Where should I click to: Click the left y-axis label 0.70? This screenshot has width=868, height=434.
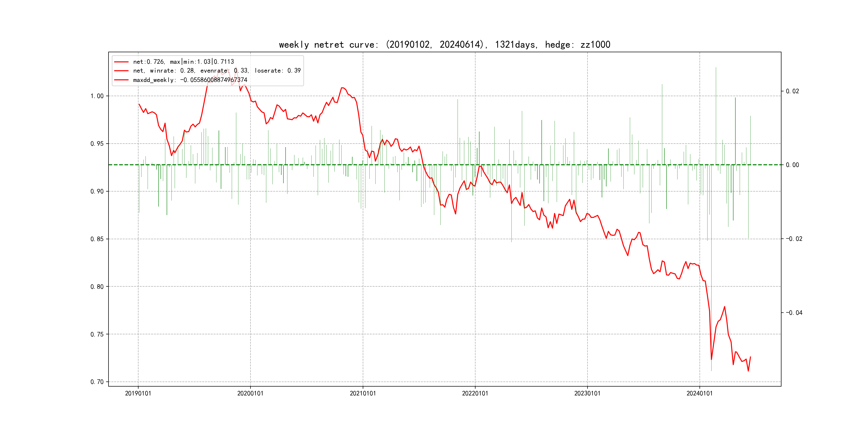(x=97, y=382)
